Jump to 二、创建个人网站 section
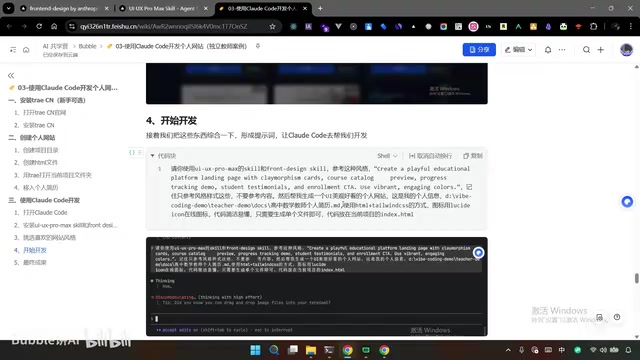The width and height of the screenshot is (640, 360). pyautogui.click(x=32, y=138)
